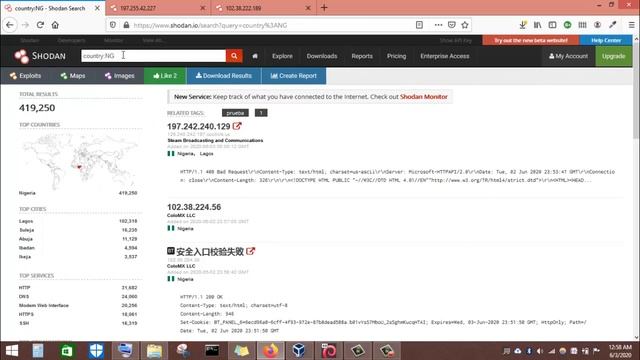Open Firefox in the taskbar

point(270,351)
